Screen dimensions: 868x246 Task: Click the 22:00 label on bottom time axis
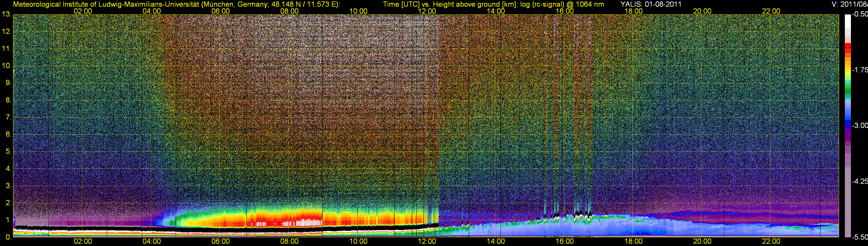pos(771,241)
